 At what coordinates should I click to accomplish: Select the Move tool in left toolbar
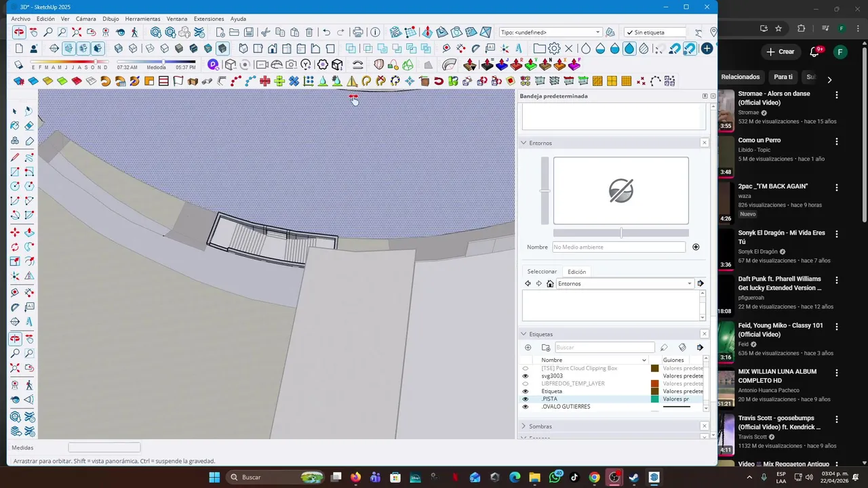pyautogui.click(x=15, y=232)
